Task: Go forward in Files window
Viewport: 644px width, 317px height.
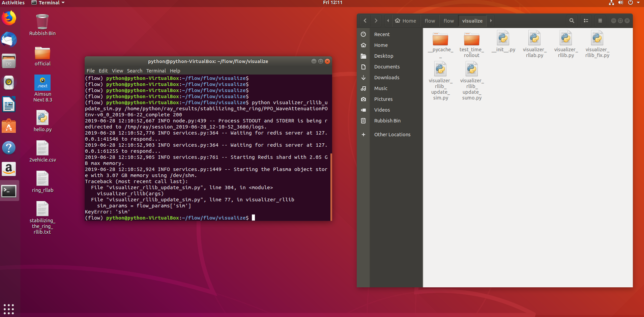Action: [x=376, y=21]
